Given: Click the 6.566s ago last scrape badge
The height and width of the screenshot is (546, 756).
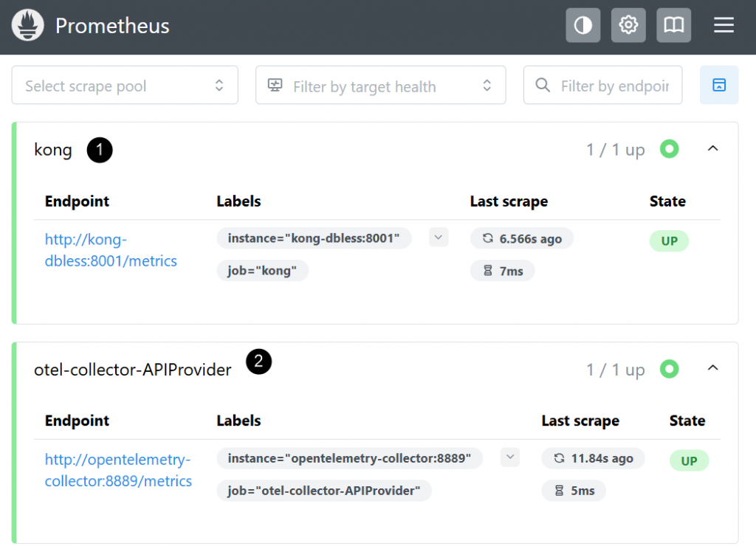Looking at the screenshot, I should point(522,238).
